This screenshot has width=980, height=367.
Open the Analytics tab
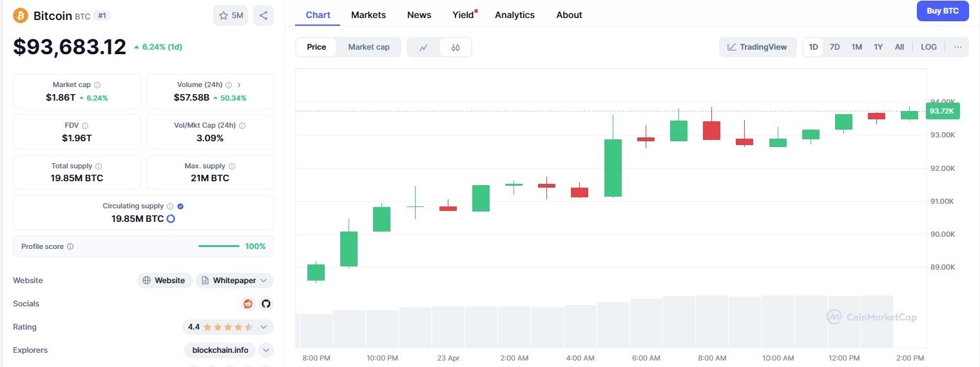515,15
